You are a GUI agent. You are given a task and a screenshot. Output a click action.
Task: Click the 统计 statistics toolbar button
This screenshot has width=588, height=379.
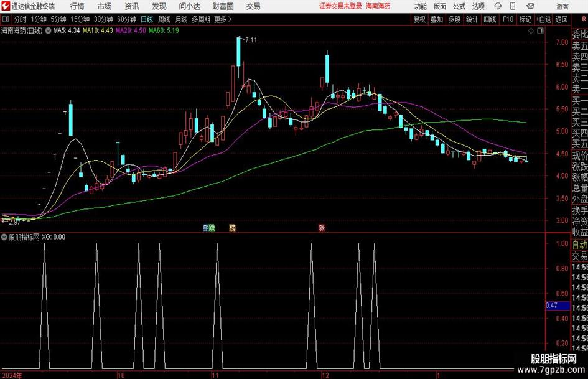tap(472, 19)
